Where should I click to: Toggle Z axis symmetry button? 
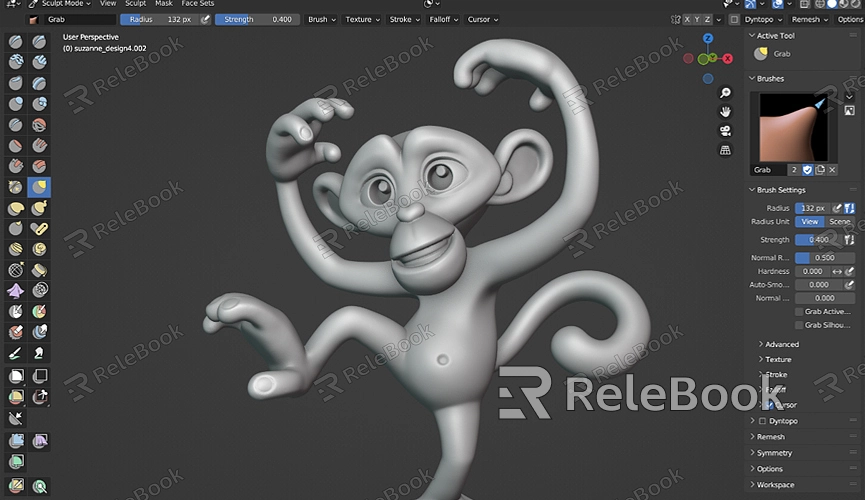[707, 19]
